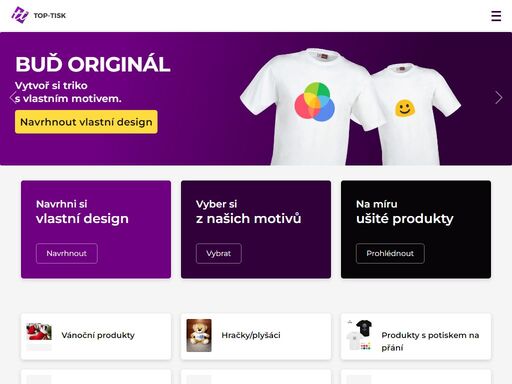Click 'Vytvoř si triko s vlastním motivem' text

click(68, 92)
